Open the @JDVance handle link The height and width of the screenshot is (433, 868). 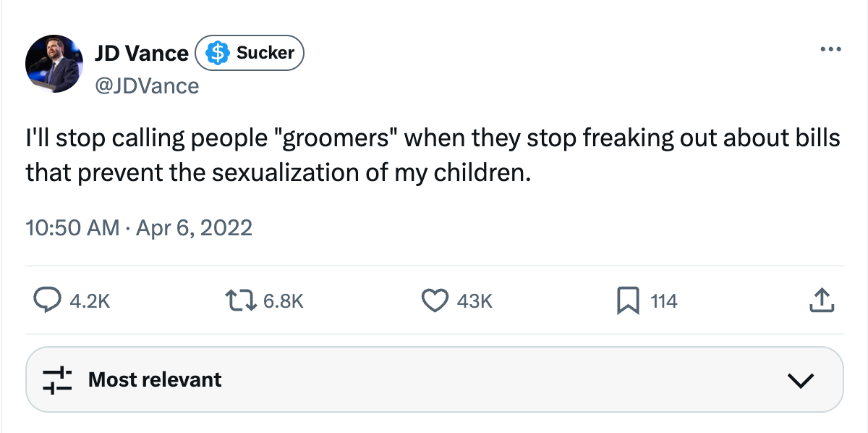coord(145,85)
